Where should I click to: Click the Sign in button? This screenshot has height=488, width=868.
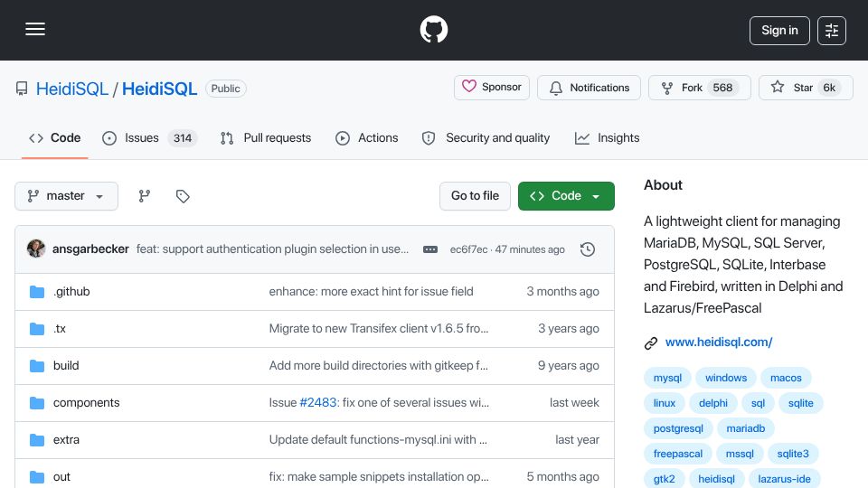click(779, 31)
